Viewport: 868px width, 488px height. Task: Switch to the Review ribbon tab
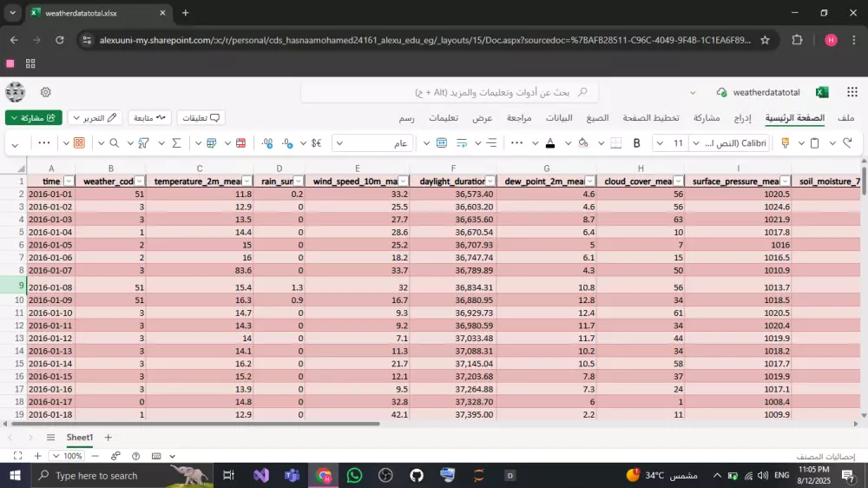(x=519, y=117)
